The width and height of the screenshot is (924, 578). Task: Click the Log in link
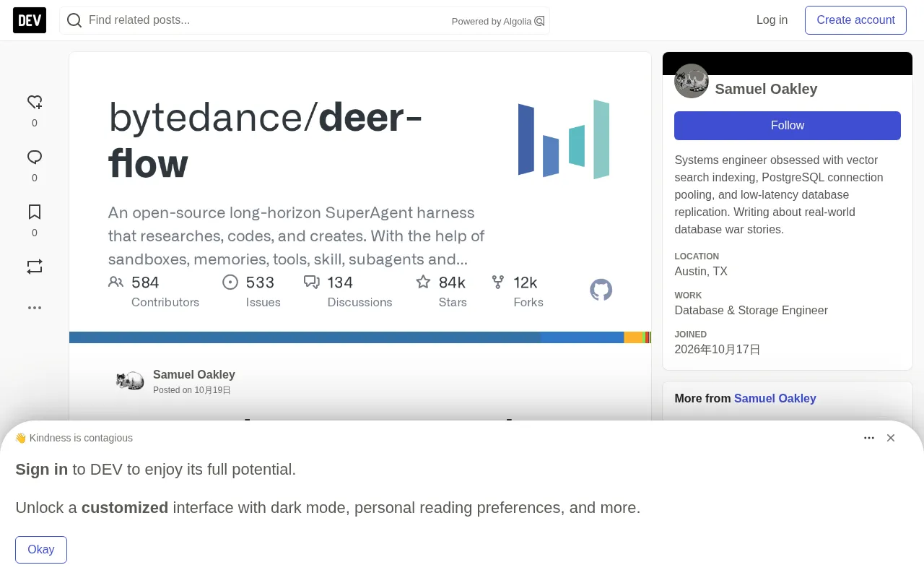pos(772,20)
